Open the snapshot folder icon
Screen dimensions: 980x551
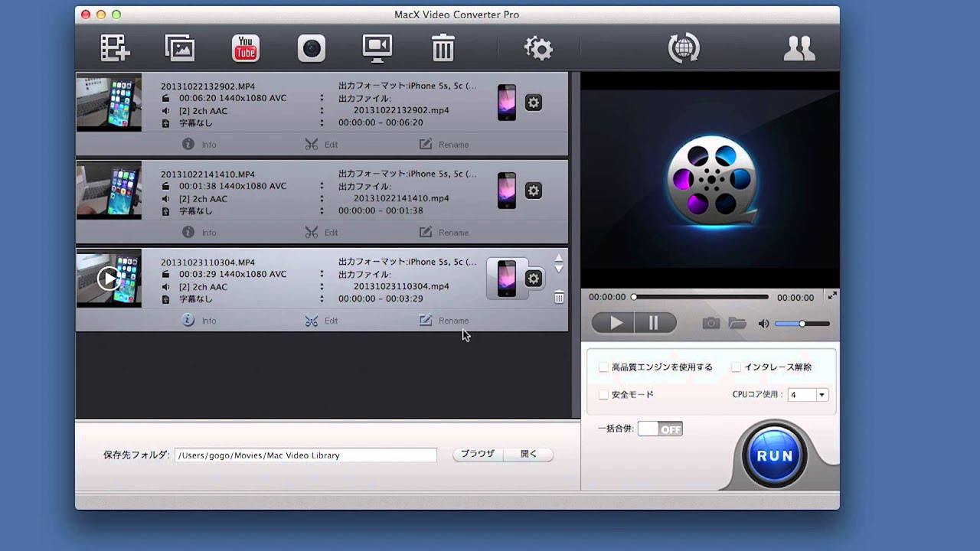tap(737, 324)
